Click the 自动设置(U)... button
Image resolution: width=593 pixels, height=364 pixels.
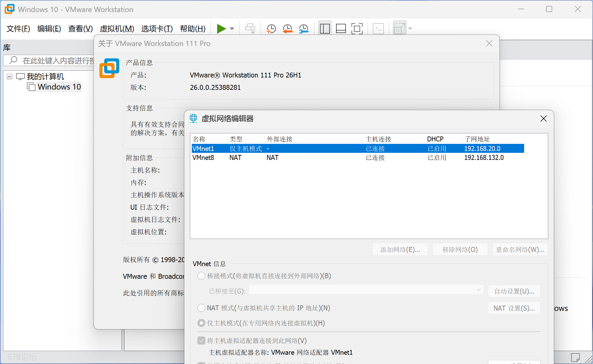514,291
